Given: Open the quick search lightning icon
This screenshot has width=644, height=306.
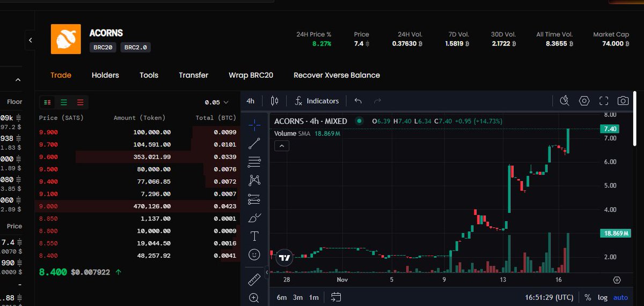Looking at the screenshot, I should click(x=564, y=101).
